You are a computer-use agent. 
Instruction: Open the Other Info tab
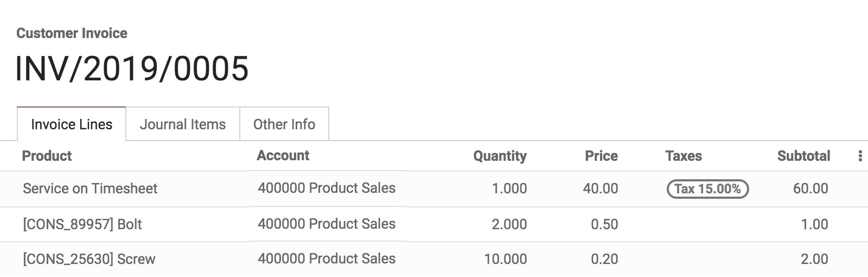pos(284,124)
